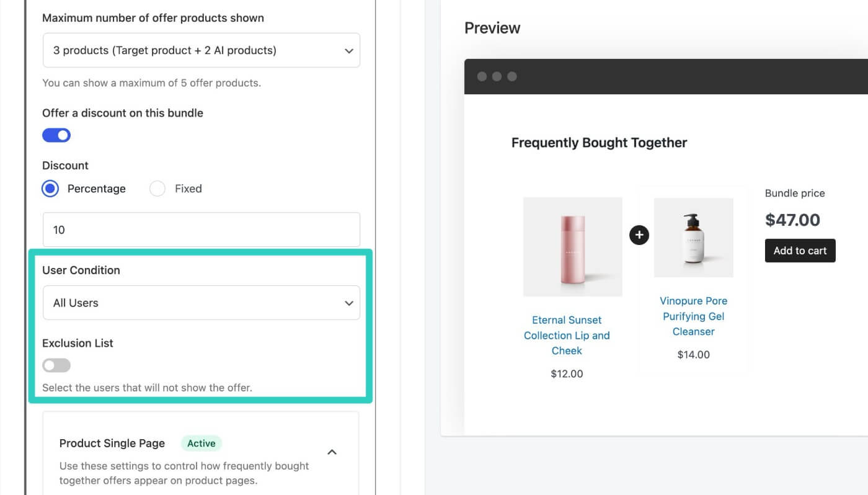
Task: Click the gel cleanser pump bottle image
Action: [693, 238]
